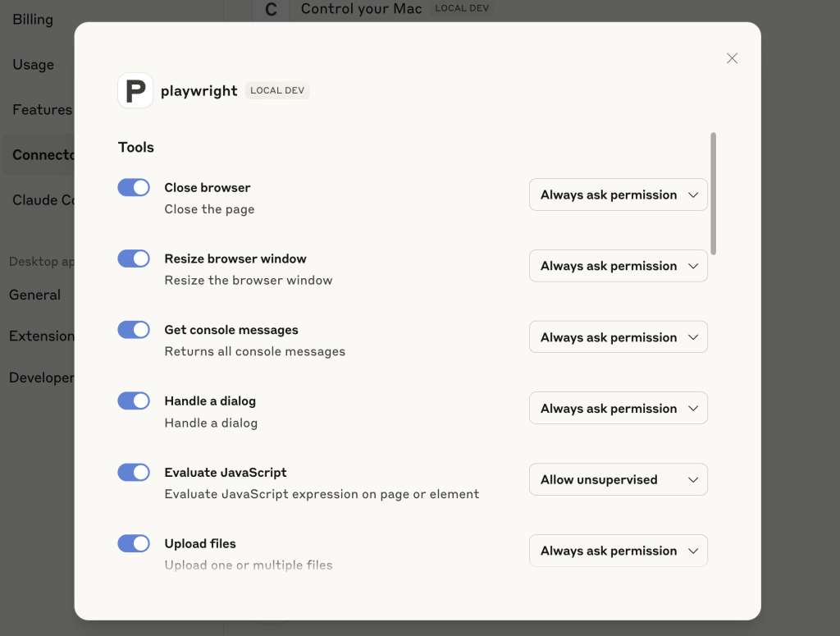
Task: Open Evaluate JavaScript Allow unsupervised dropdown
Action: click(x=618, y=480)
